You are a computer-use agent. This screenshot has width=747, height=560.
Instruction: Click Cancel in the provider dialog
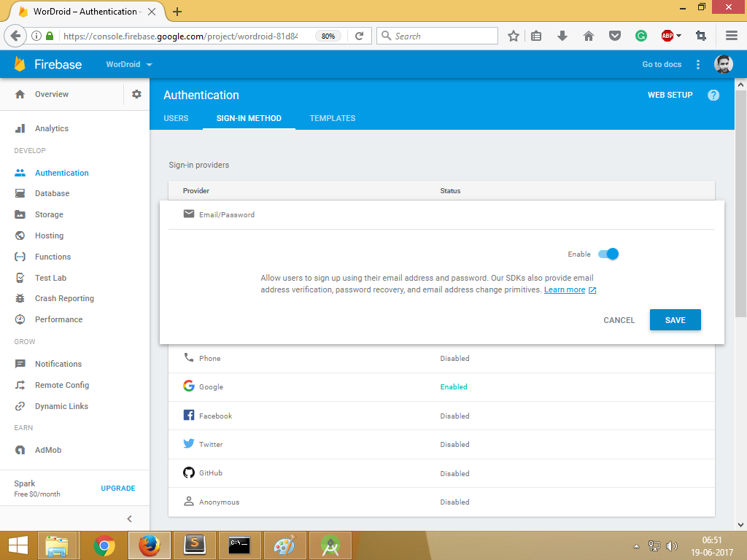coord(619,320)
